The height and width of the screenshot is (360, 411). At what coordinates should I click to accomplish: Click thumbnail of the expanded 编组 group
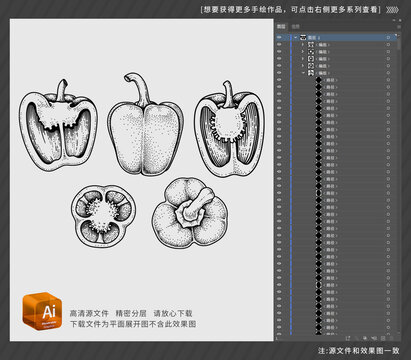311,73
